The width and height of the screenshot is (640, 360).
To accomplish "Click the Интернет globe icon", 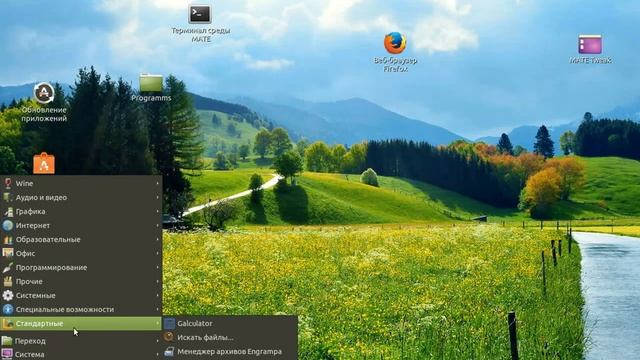I will pyautogui.click(x=8, y=225).
